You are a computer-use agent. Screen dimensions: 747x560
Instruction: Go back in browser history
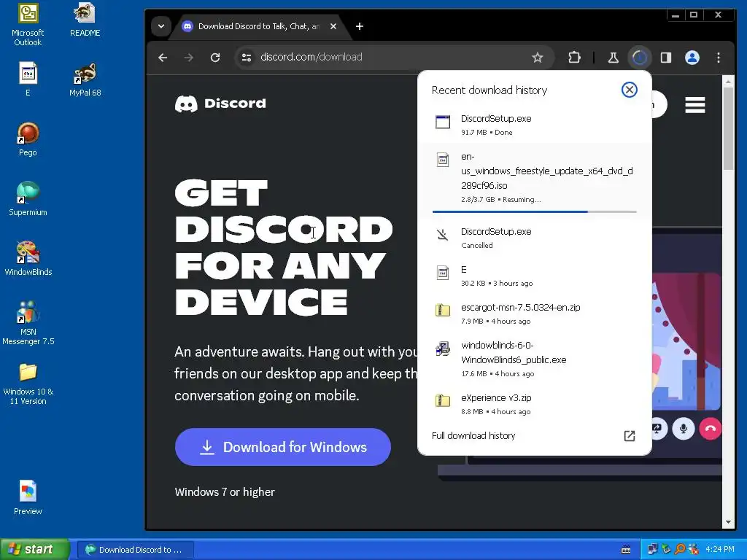pos(163,58)
